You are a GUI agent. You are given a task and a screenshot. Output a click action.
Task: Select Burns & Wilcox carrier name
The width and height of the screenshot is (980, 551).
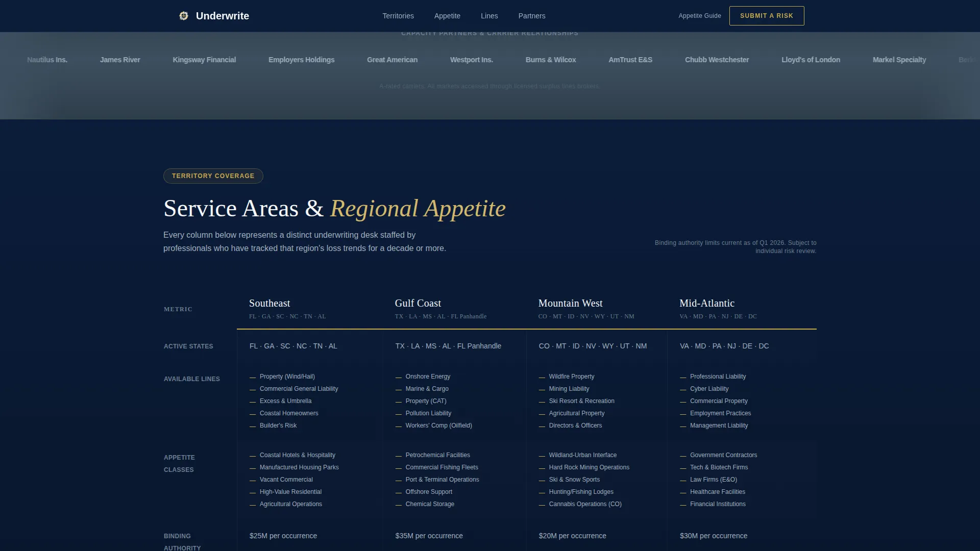click(551, 60)
